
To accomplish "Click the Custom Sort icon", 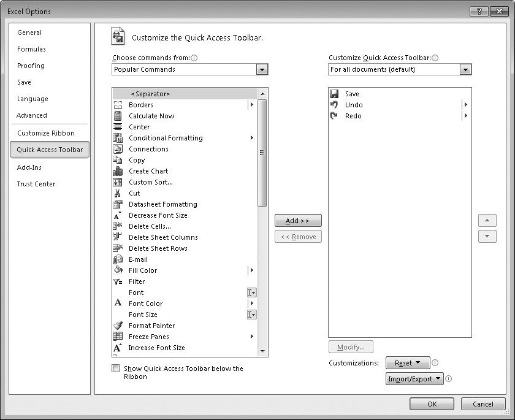I will [118, 182].
